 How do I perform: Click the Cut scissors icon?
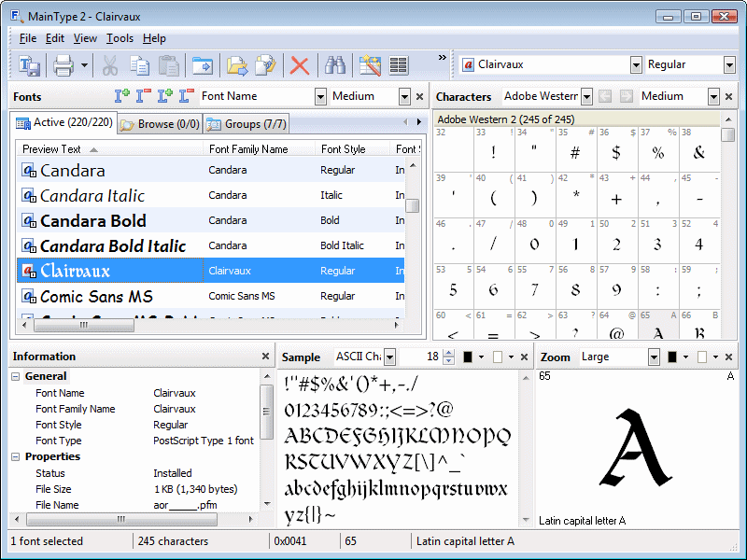(x=109, y=65)
